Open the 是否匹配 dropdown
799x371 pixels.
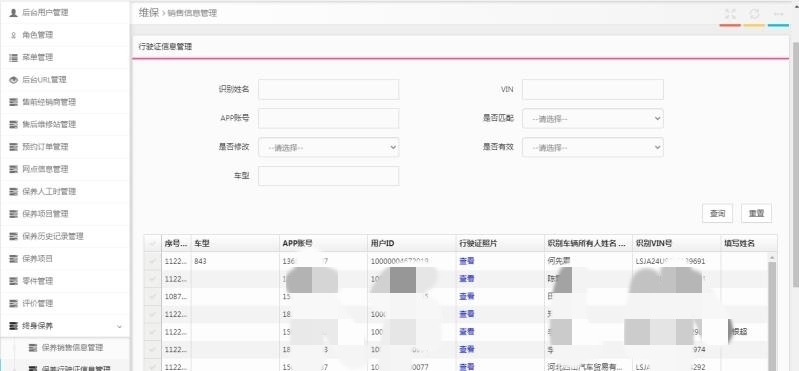(x=593, y=119)
